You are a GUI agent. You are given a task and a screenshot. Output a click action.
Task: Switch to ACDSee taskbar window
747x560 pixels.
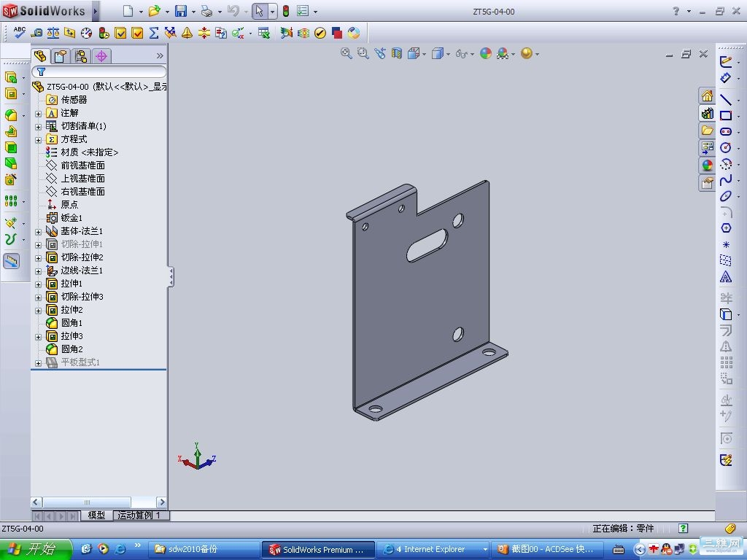pyautogui.click(x=548, y=549)
